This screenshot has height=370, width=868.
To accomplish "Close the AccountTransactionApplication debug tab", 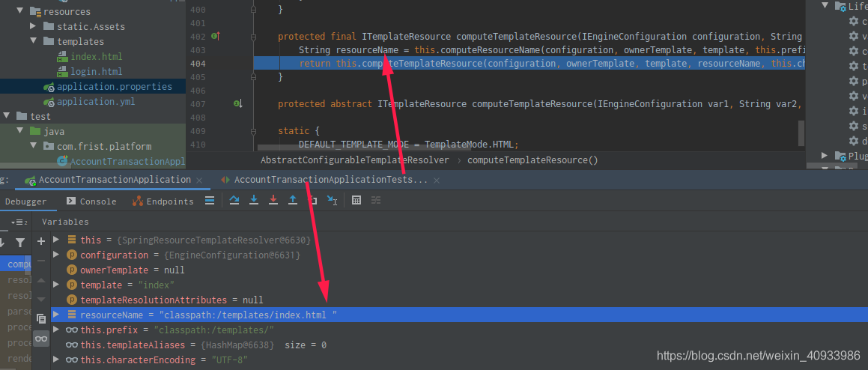I will click(x=200, y=180).
